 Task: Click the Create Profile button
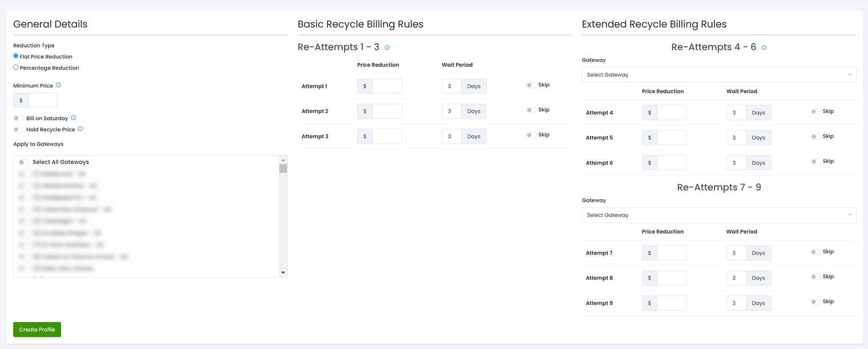point(37,330)
